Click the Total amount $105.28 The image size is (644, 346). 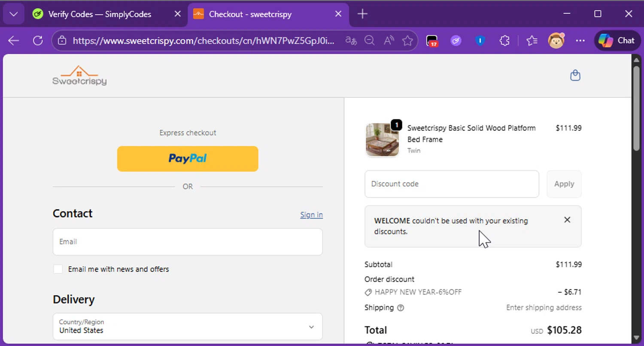[x=564, y=330]
